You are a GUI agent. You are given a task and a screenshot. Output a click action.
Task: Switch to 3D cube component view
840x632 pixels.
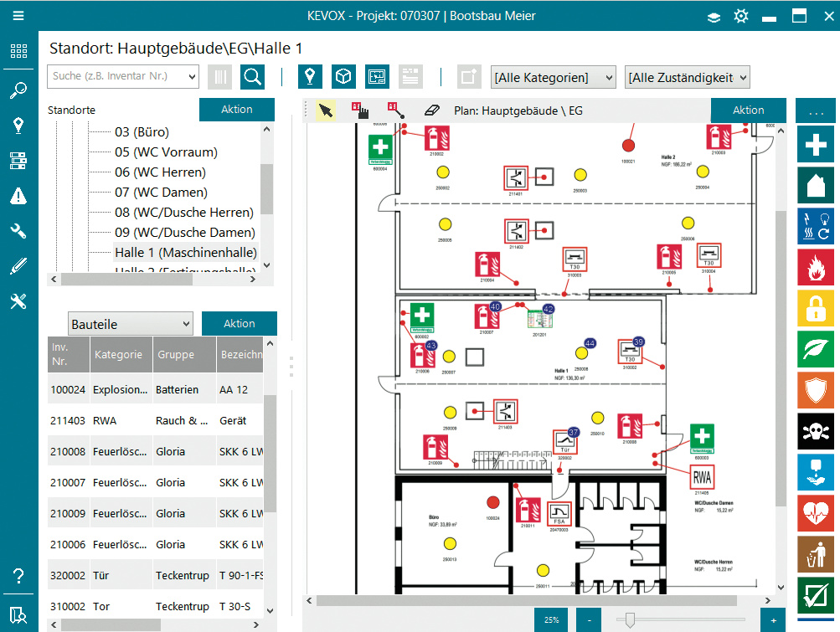(343, 77)
